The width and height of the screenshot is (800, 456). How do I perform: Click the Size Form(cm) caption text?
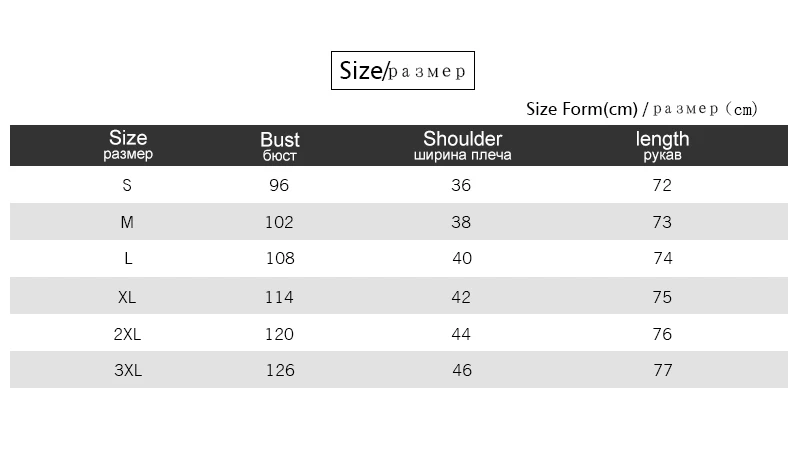click(x=641, y=108)
